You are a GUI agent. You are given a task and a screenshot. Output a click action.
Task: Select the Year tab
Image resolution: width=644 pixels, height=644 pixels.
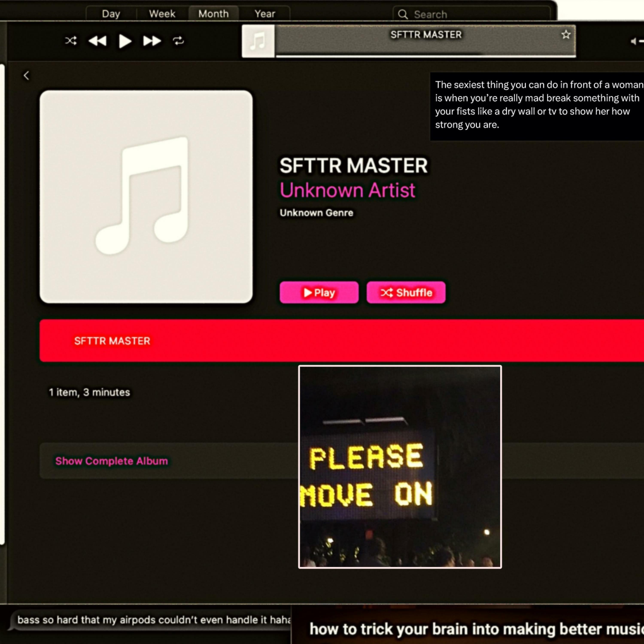(265, 14)
